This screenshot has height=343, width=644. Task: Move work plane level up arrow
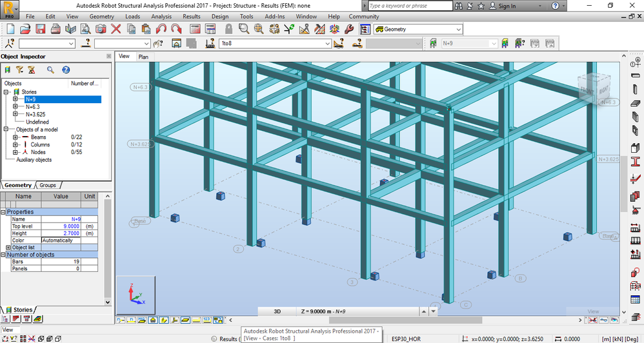(x=423, y=311)
